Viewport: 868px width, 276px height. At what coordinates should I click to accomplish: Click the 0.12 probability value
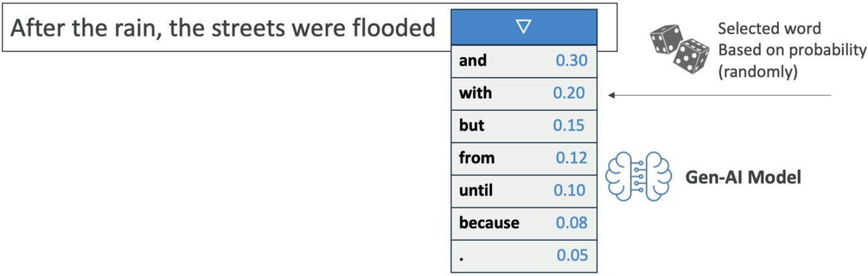point(572,158)
